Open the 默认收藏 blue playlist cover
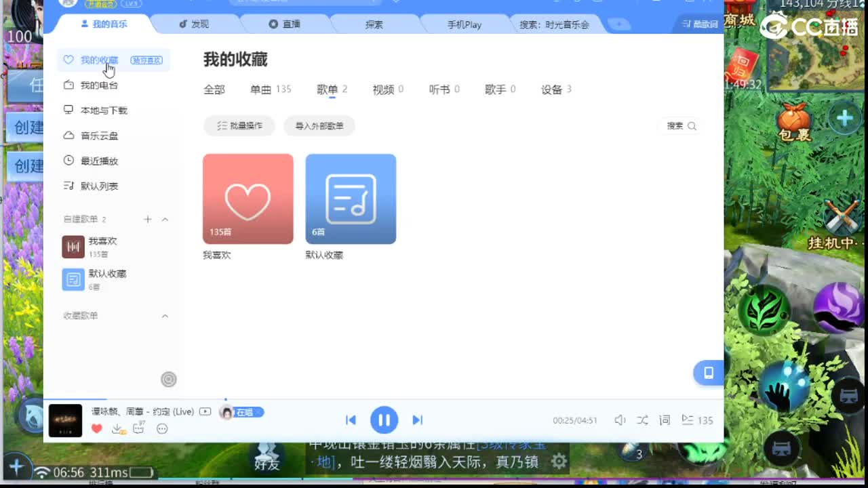Image resolution: width=868 pixels, height=488 pixels. [x=351, y=199]
